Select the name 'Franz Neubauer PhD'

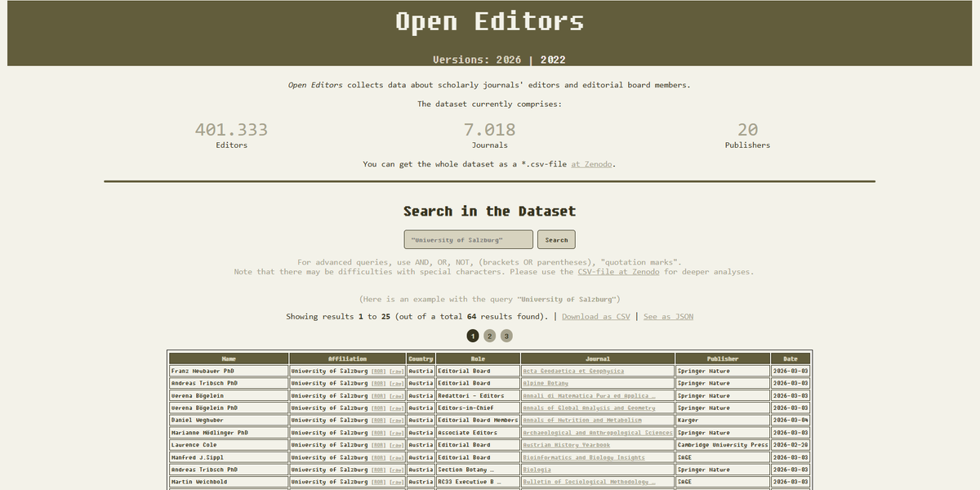coord(203,371)
